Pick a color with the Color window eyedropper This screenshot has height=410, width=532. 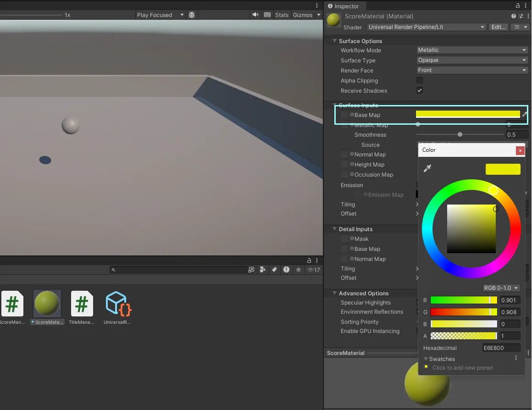point(427,169)
